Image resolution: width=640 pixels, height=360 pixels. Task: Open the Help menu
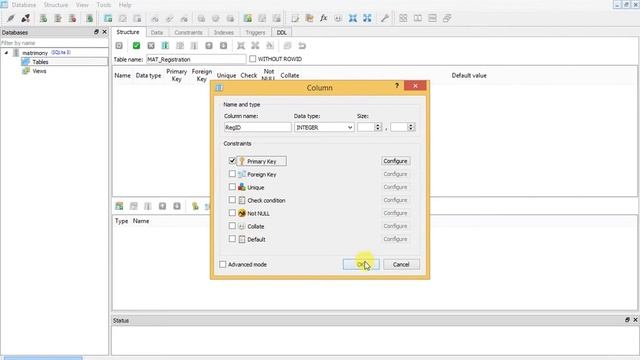125,5
